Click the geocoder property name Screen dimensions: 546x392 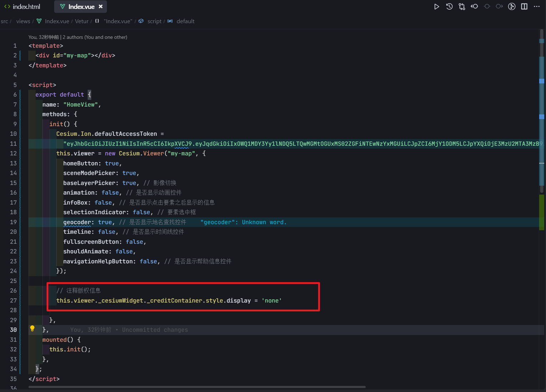click(77, 222)
